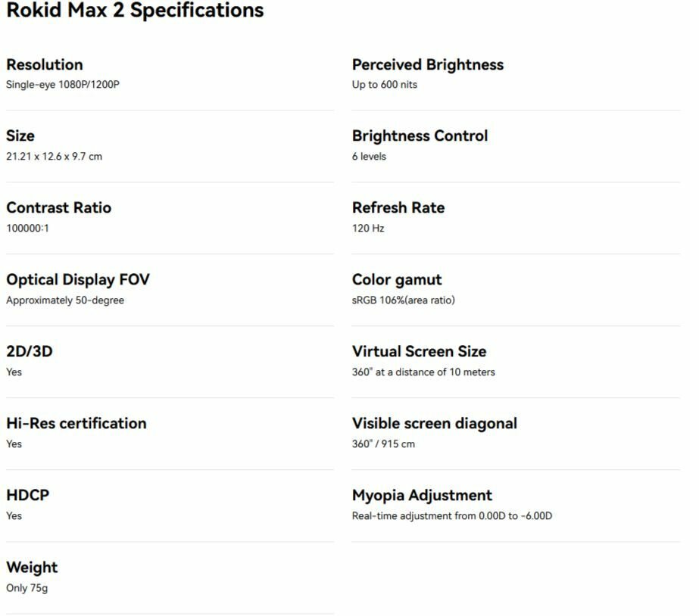Click the Resolution spec label
The height and width of the screenshot is (616, 699).
tap(45, 64)
